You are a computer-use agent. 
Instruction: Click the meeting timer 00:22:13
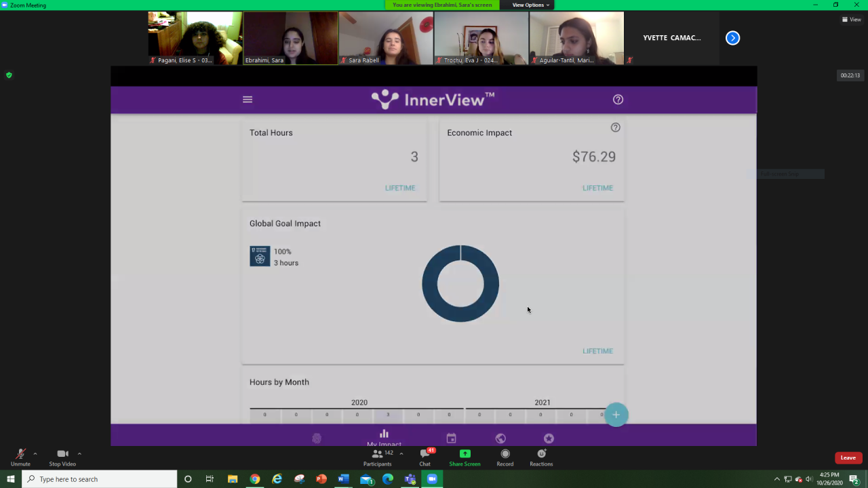coord(850,75)
